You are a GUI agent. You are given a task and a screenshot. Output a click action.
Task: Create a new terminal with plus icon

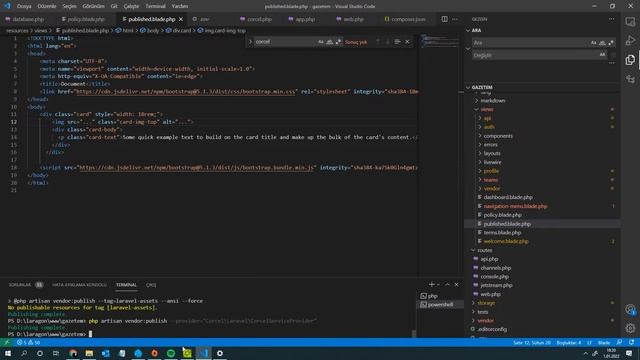coord(432,284)
